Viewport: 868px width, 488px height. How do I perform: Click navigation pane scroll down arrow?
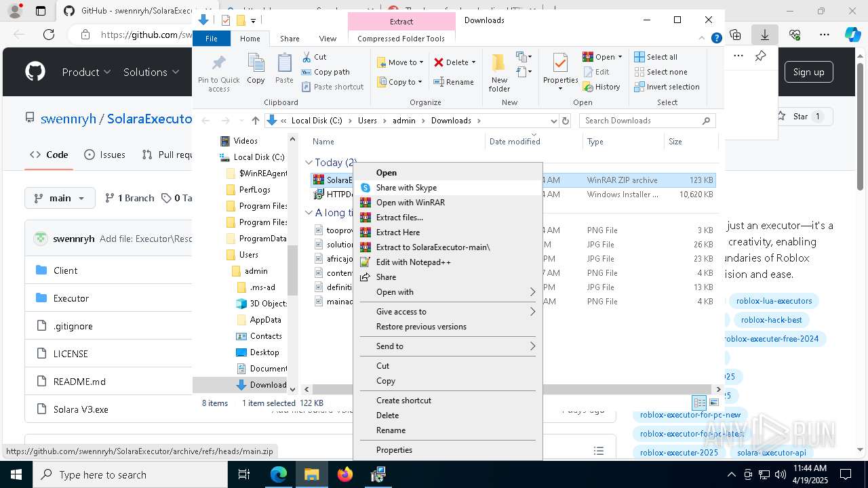tap(292, 389)
